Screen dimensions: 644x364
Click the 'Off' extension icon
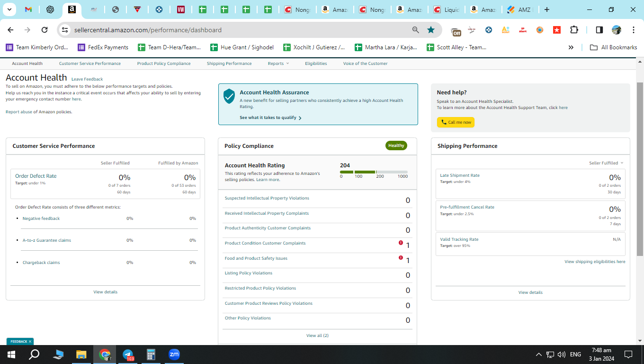456,30
